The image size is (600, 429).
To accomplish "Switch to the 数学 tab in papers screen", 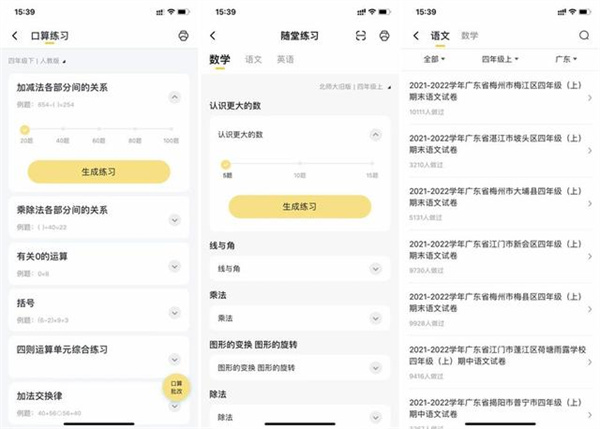I will click(470, 36).
